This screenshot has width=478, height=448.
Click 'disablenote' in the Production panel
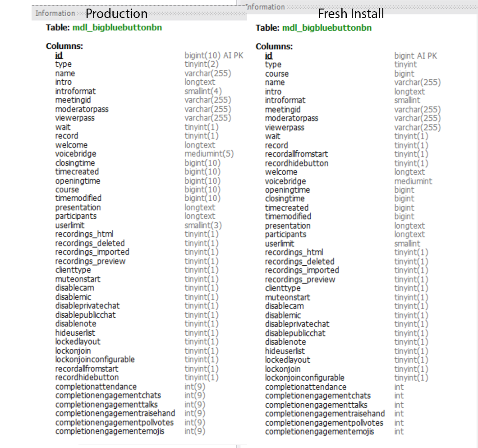click(76, 324)
